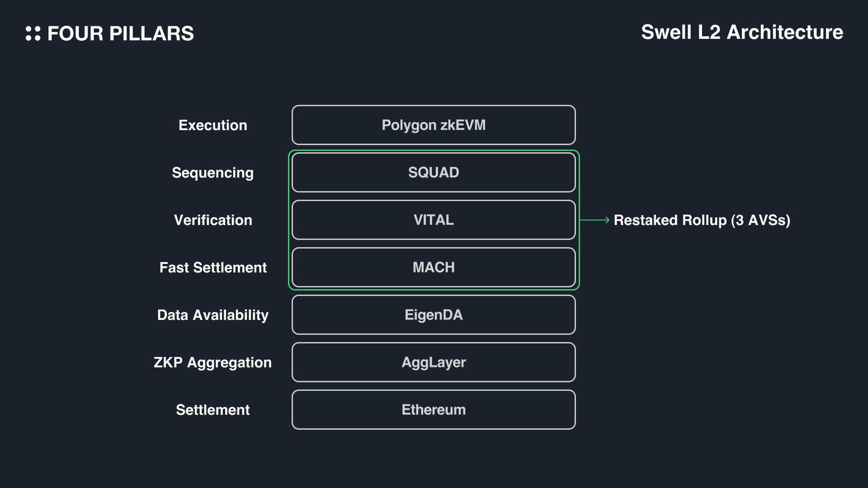Click the Swell L2 Architecture title
The width and height of the screenshot is (868, 488).
(x=742, y=32)
